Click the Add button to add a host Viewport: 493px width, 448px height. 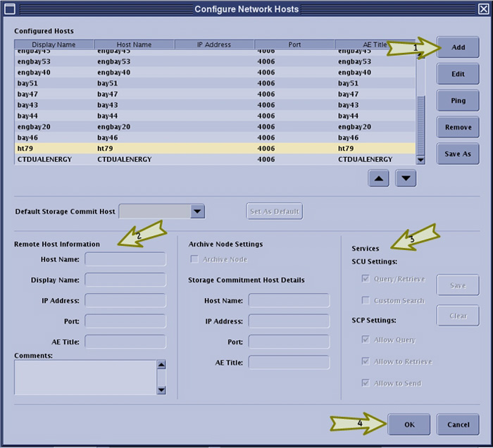(x=458, y=47)
